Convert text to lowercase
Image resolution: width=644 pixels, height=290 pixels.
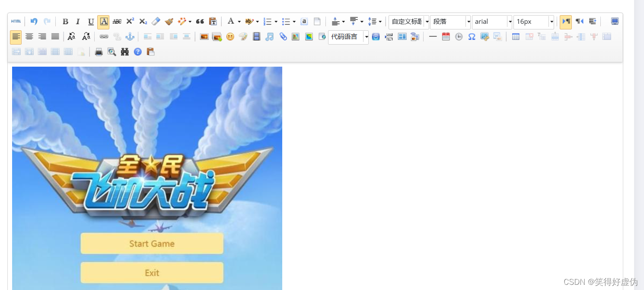point(86,37)
